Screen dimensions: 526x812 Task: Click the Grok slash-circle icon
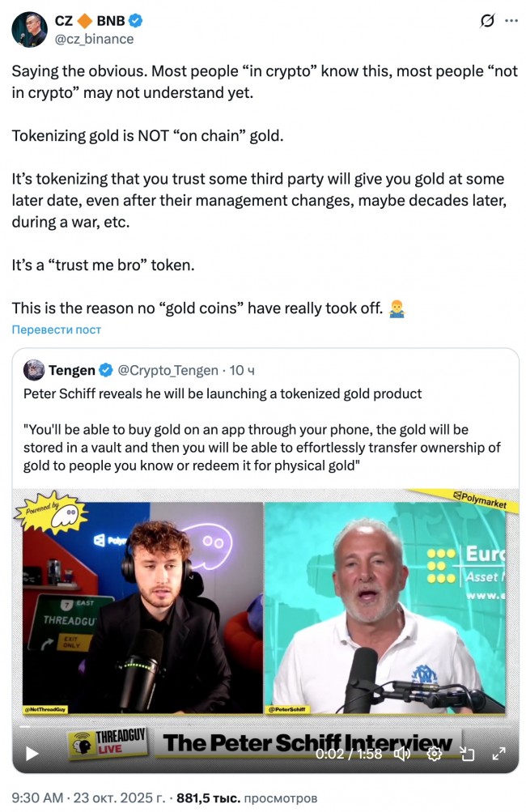pos(486,21)
